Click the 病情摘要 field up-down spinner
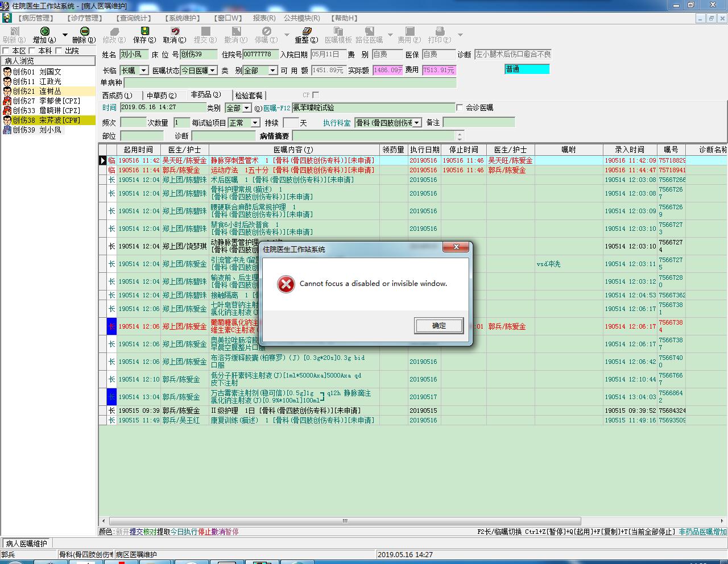Viewport: 728px width, 564px height. click(x=460, y=136)
